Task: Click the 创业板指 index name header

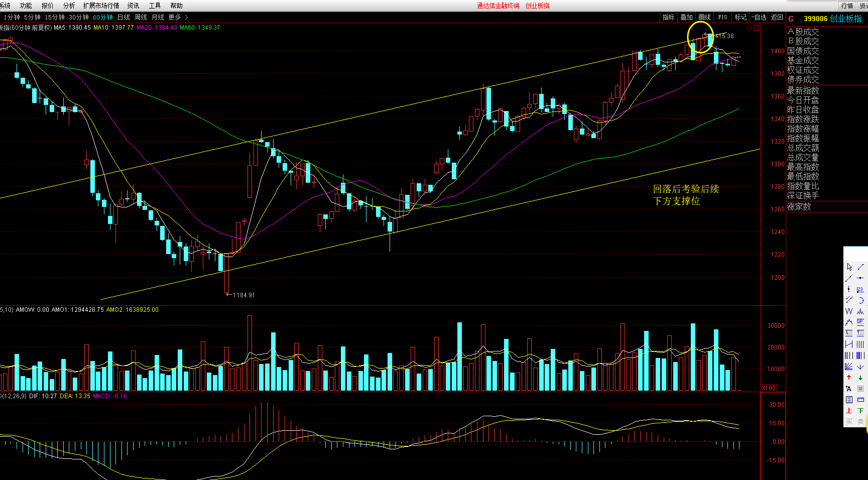Action: click(846, 19)
